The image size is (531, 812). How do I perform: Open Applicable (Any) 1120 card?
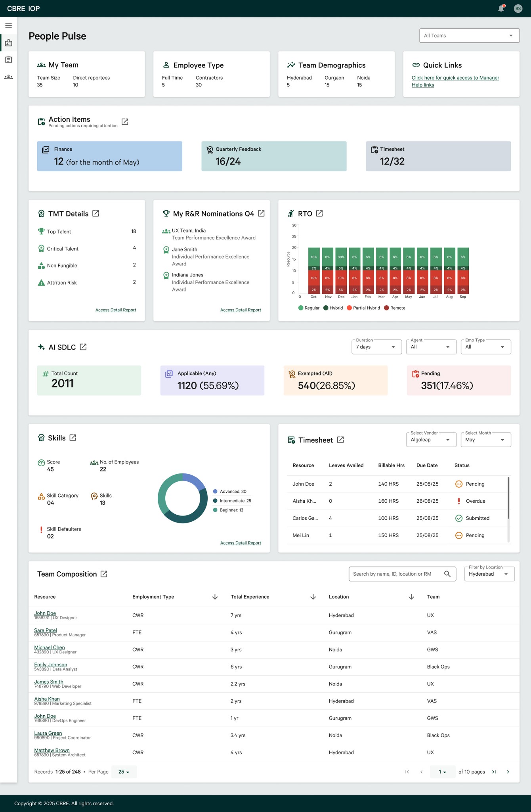(x=212, y=380)
